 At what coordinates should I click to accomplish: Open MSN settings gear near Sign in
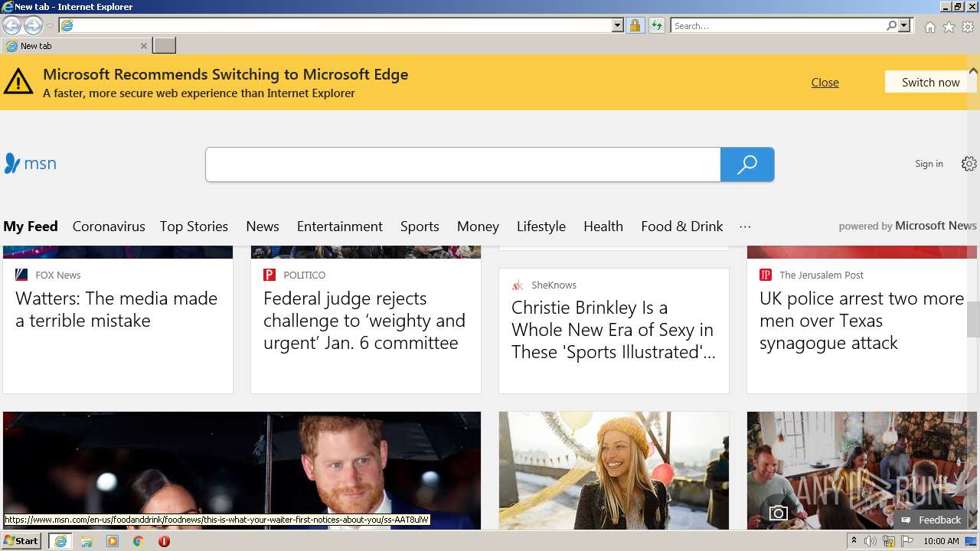pos(969,164)
